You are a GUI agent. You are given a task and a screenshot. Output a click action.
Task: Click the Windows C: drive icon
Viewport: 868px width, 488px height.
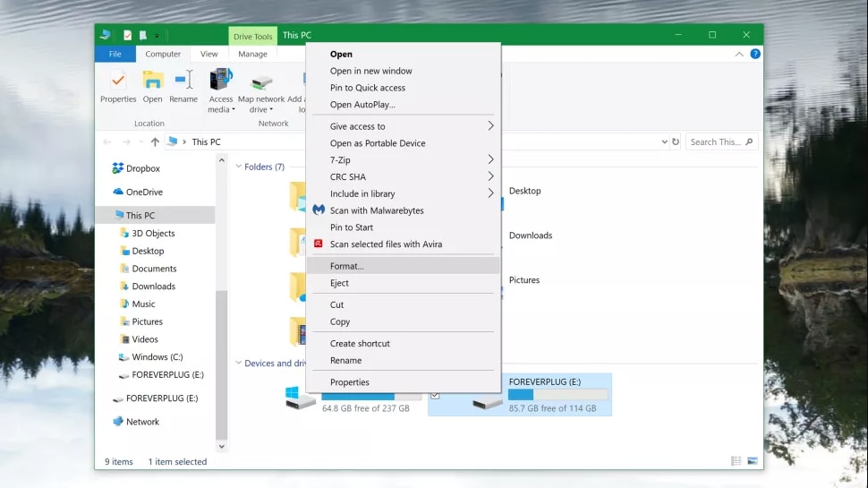[x=300, y=398]
